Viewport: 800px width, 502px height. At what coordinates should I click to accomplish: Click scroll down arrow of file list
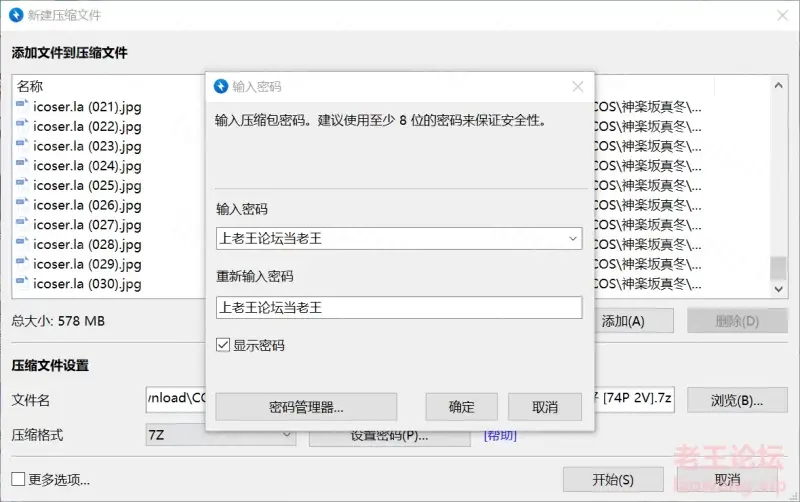778,289
